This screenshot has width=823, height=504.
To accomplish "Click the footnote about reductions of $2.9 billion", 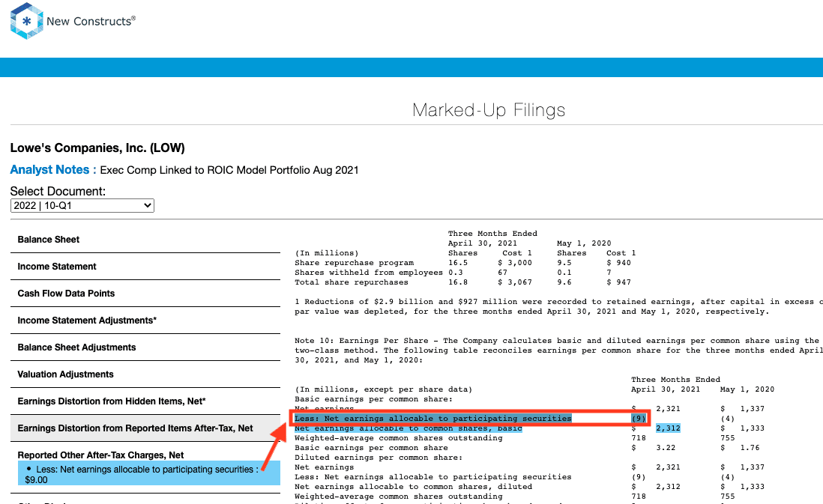I will [x=558, y=306].
